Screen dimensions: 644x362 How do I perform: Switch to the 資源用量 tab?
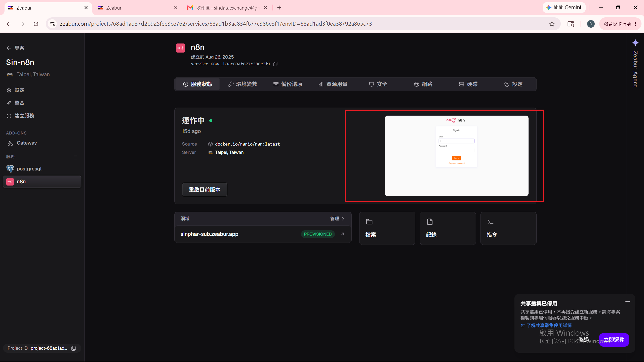click(x=333, y=84)
